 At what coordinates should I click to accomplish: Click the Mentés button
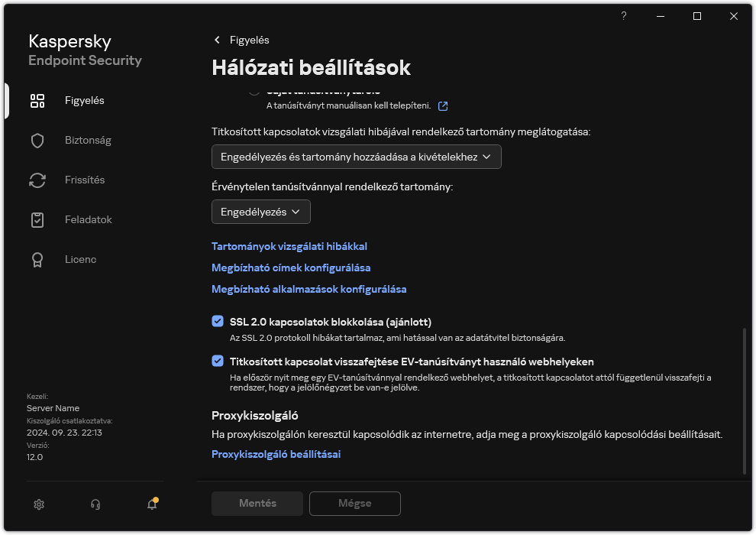[x=257, y=503]
